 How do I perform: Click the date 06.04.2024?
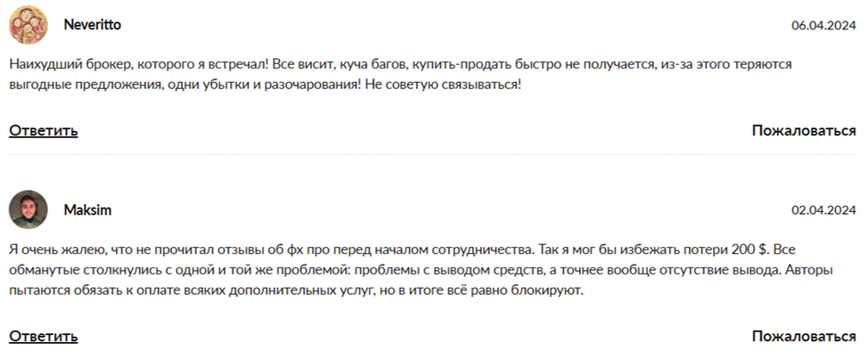pyautogui.click(x=823, y=25)
